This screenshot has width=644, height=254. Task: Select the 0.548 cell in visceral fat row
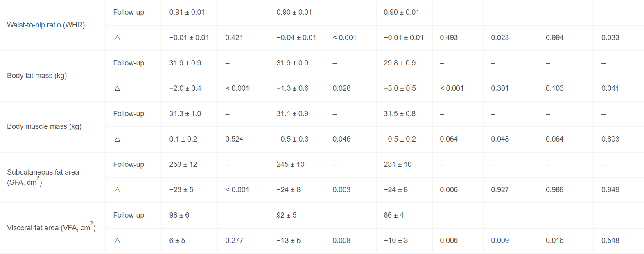click(x=610, y=241)
